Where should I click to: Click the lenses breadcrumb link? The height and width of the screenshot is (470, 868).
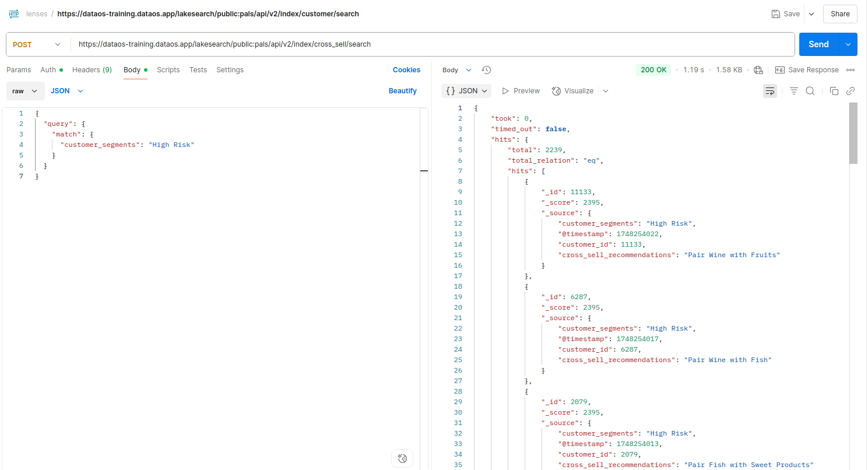[x=37, y=14]
